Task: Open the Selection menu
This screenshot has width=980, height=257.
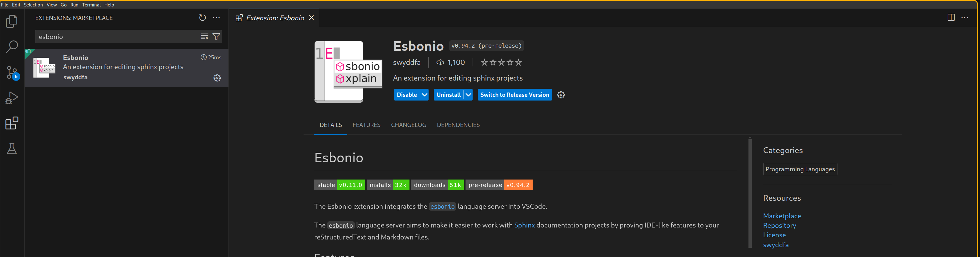Action: pyautogui.click(x=34, y=5)
